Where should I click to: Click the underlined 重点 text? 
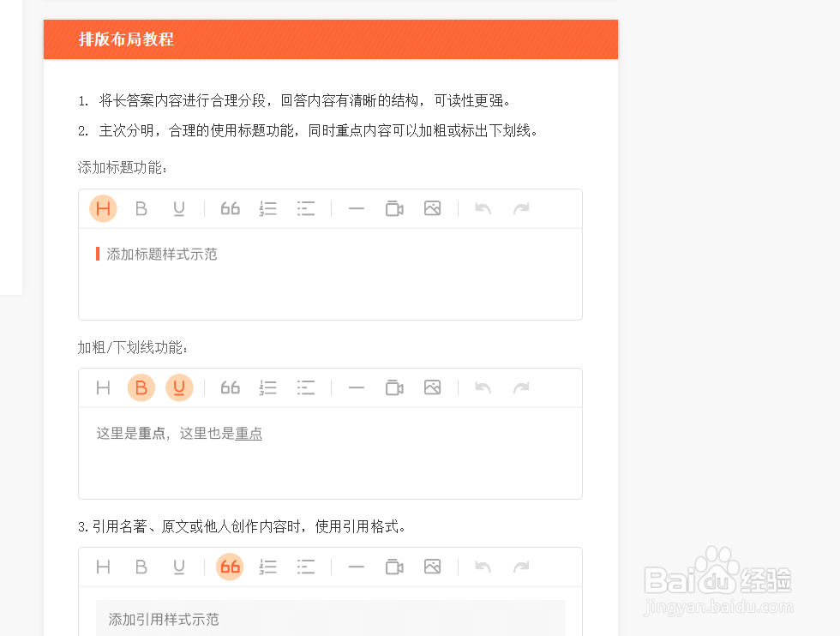pyautogui.click(x=248, y=433)
